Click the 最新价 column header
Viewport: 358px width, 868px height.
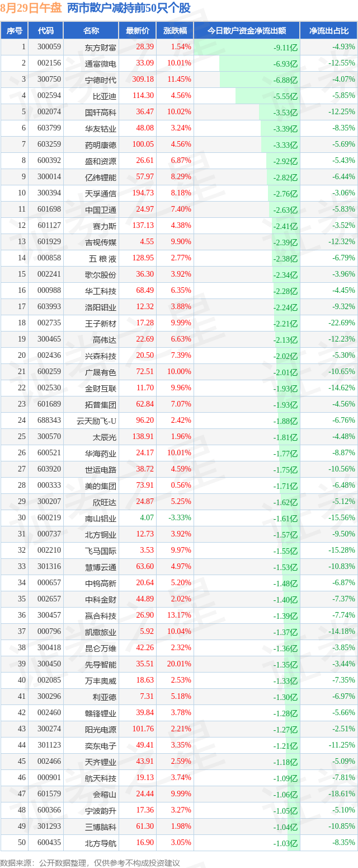pyautogui.click(x=138, y=31)
